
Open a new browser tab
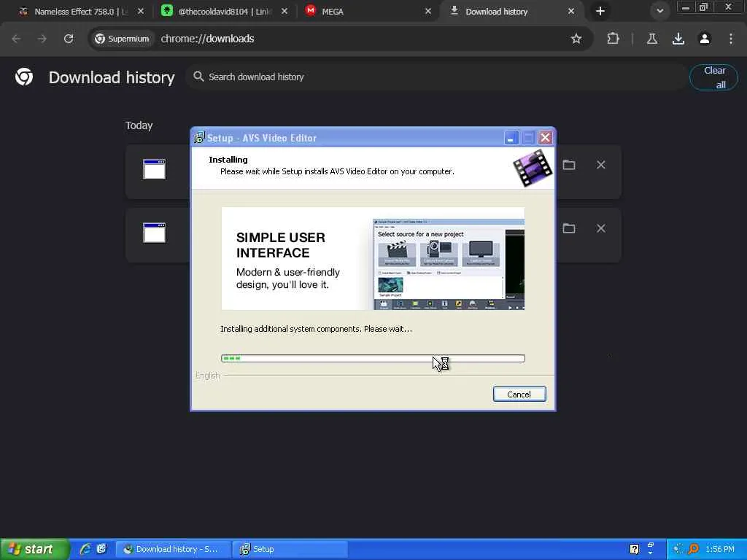point(600,11)
